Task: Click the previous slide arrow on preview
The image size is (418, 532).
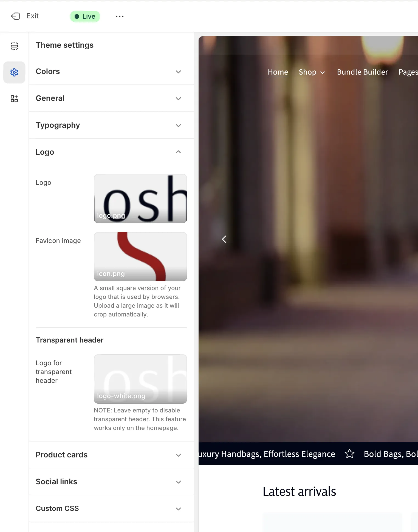Action: (224, 239)
